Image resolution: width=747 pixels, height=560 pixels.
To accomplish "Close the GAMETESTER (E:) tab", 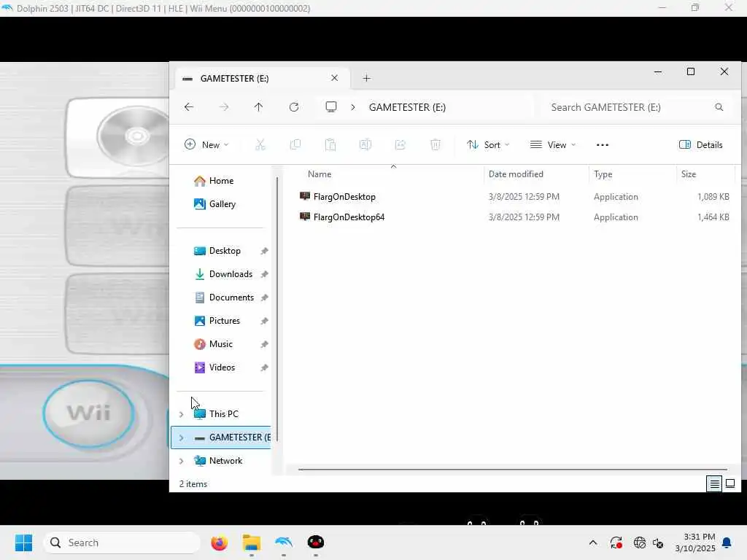I will pyautogui.click(x=334, y=78).
